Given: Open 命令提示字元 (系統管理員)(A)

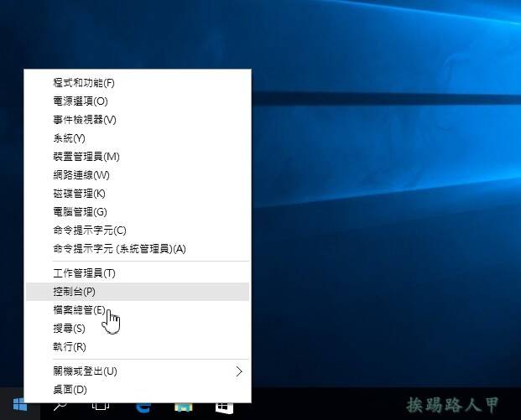Looking at the screenshot, I should point(138,249).
